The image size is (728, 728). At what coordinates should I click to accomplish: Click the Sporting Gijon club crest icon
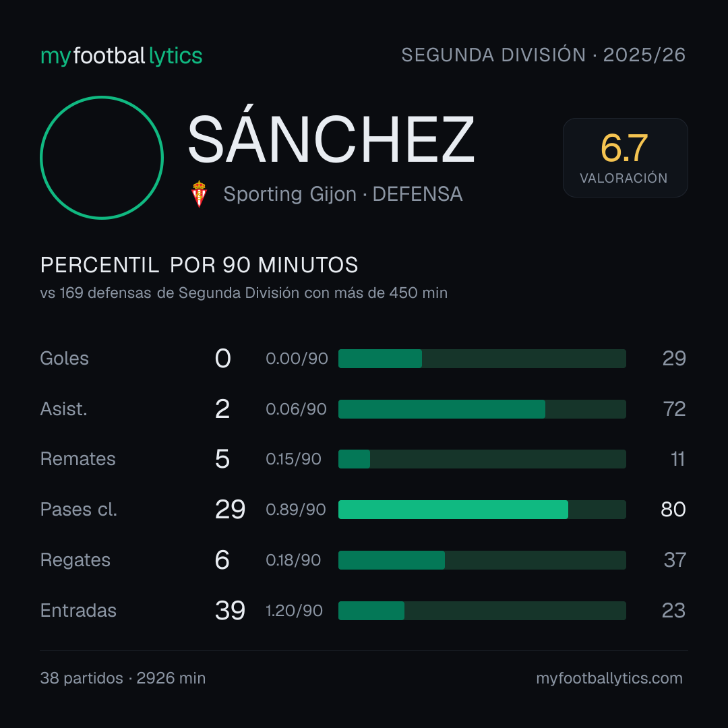[199, 194]
